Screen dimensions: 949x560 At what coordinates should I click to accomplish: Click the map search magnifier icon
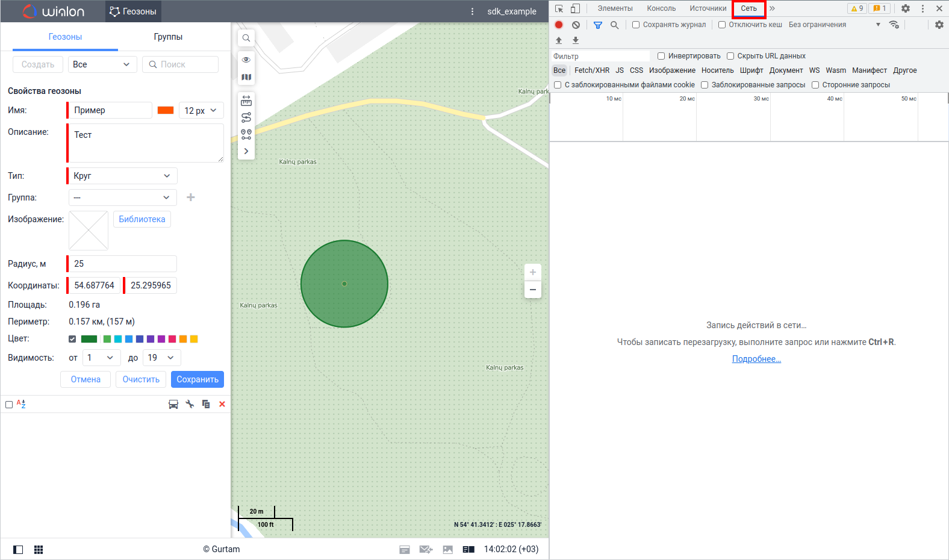(246, 38)
